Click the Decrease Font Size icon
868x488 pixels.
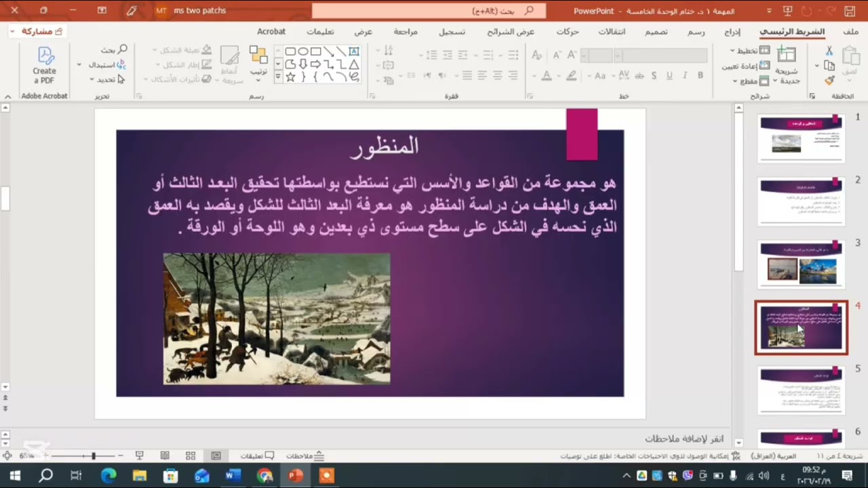557,55
